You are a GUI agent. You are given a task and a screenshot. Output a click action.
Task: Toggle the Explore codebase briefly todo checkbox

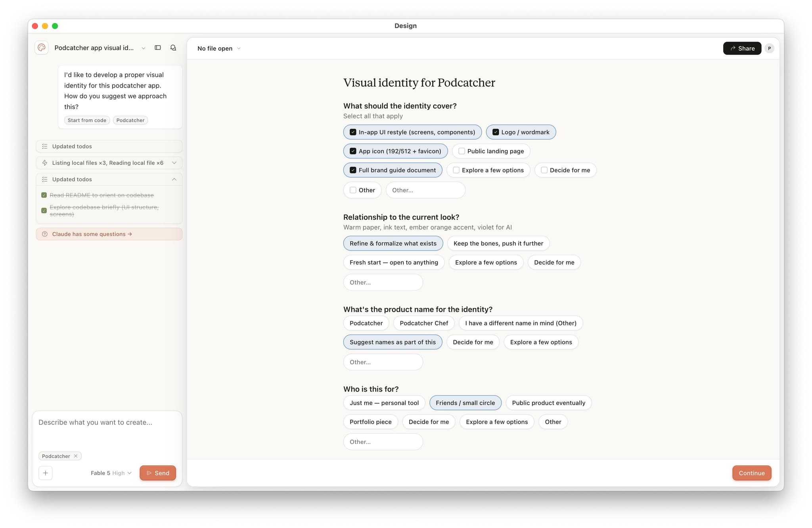[x=44, y=210]
